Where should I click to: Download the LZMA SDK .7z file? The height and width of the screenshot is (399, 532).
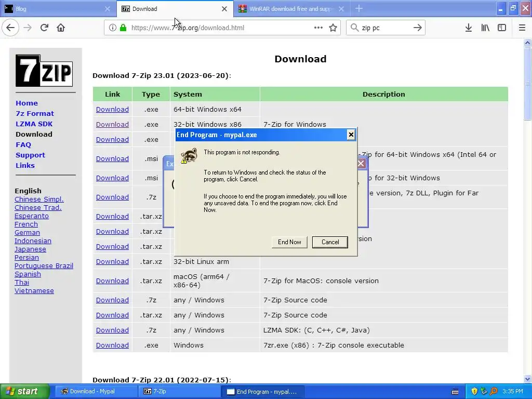112,330
